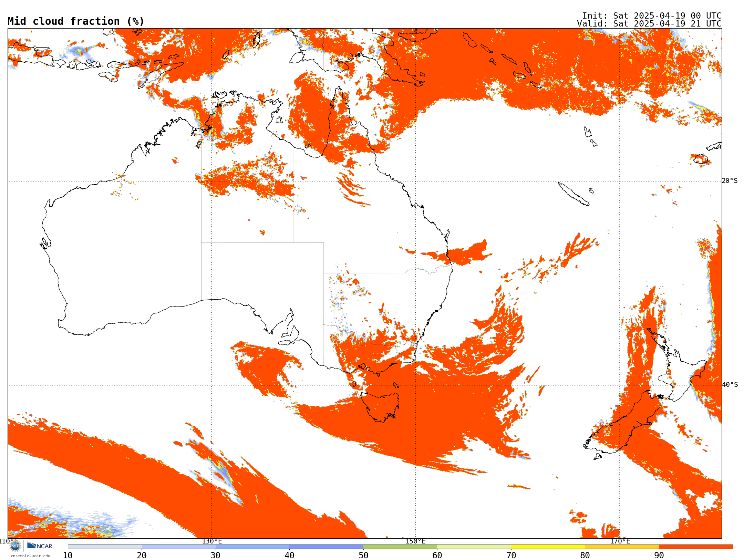Click the periwinkle 40-50 colorbar segment

click(326, 547)
